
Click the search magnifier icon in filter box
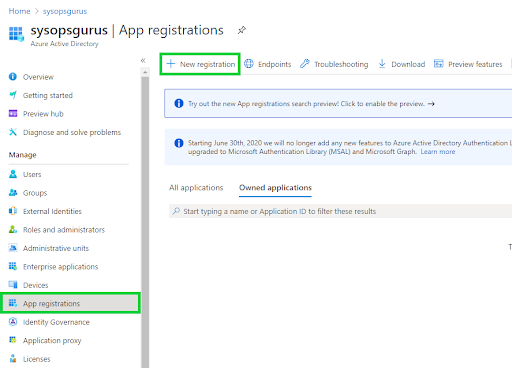tap(176, 211)
